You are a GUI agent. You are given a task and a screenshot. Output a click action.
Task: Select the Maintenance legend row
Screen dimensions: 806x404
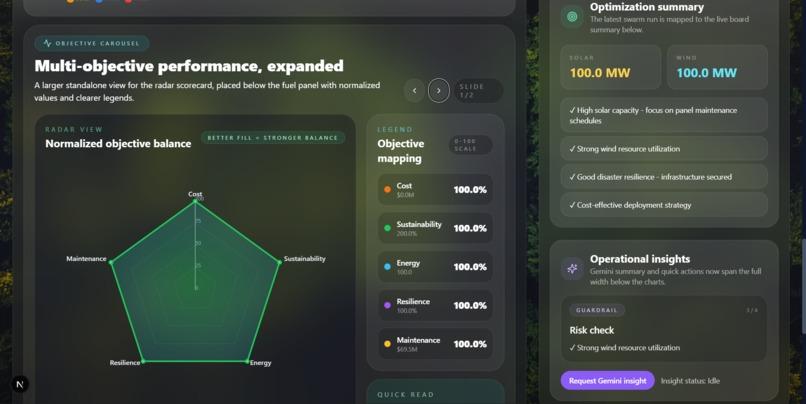(x=435, y=344)
